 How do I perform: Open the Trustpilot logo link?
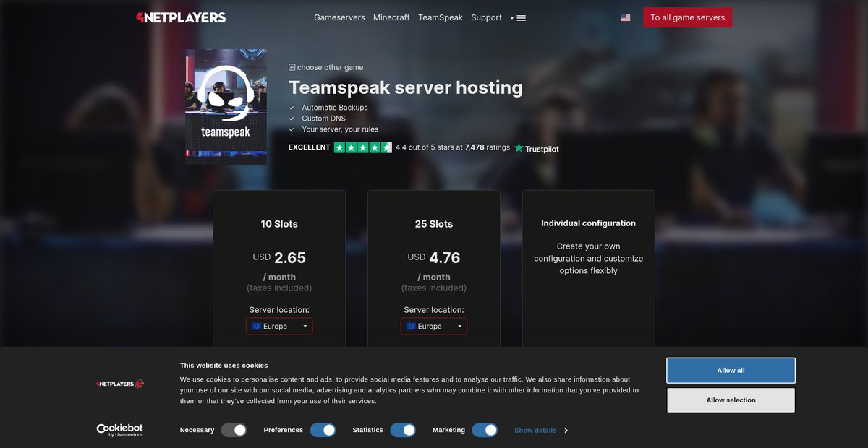[x=536, y=148]
